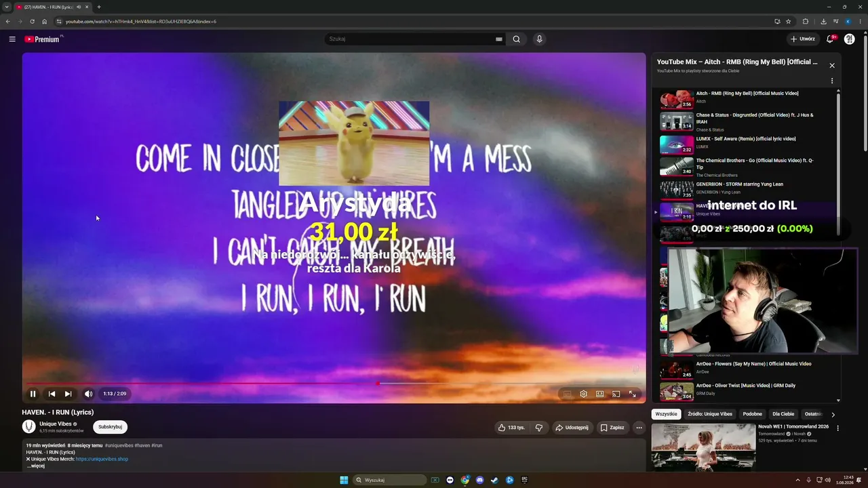The height and width of the screenshot is (488, 868).
Task: Open YouTube notifications bell
Action: 830,39
